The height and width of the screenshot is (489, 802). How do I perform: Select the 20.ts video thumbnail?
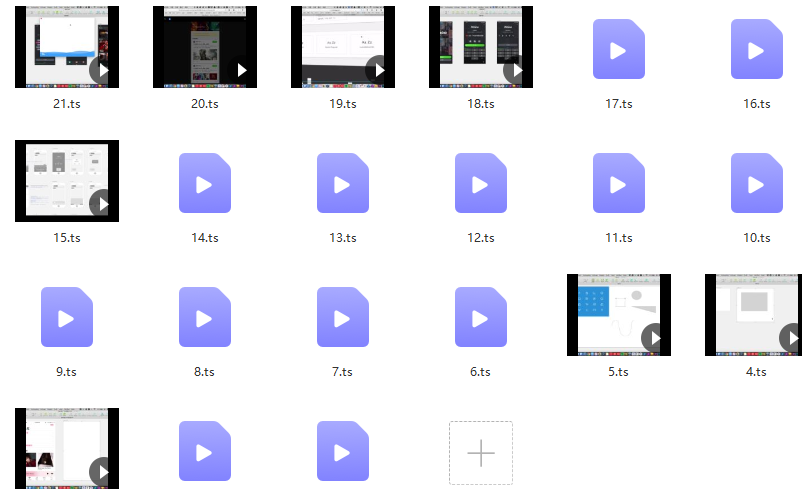[x=204, y=47]
